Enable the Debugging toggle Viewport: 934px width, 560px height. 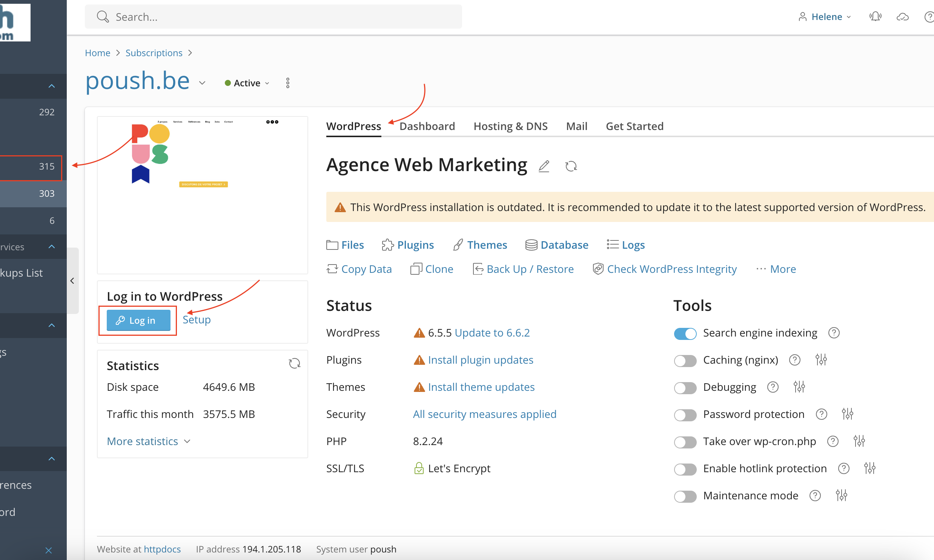coord(685,387)
